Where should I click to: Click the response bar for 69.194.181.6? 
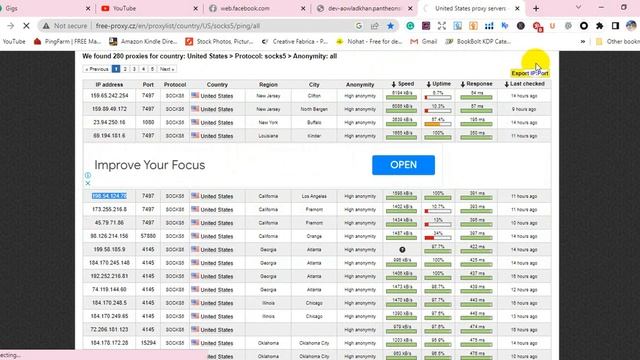(x=476, y=138)
